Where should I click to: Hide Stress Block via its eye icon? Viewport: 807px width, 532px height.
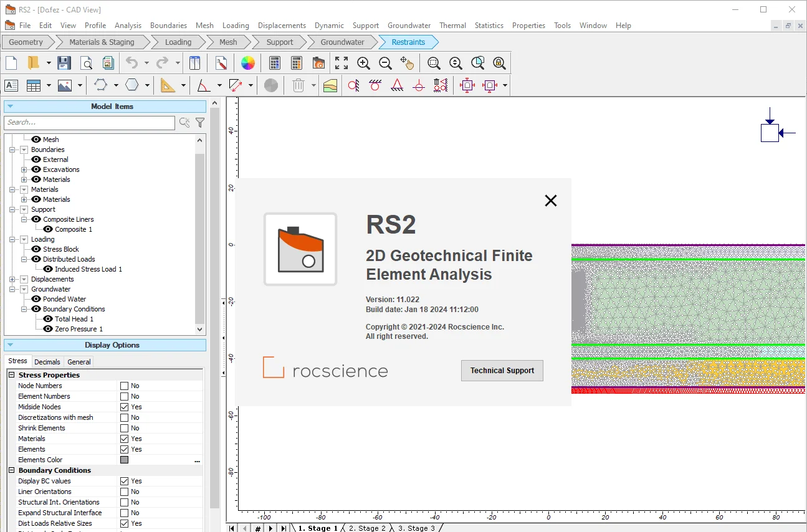tap(36, 249)
